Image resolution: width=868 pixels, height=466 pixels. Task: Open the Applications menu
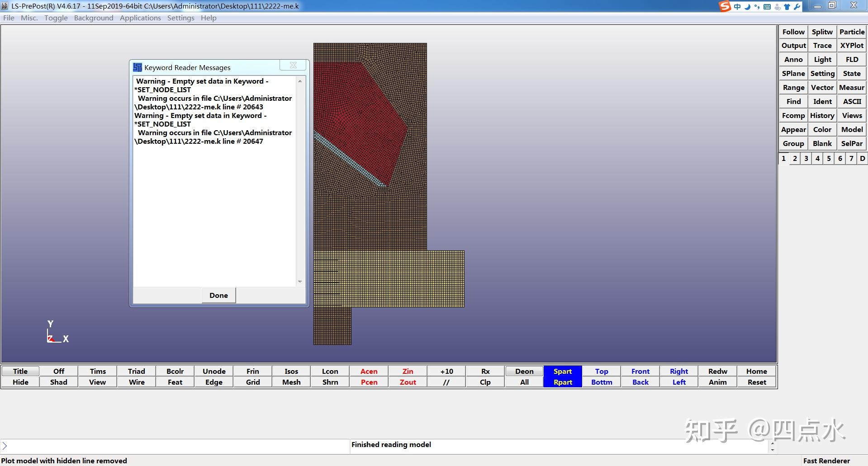[x=140, y=18]
